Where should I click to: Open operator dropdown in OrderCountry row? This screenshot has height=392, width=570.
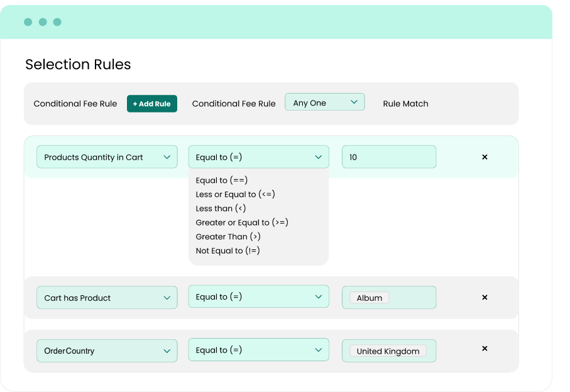(x=258, y=351)
